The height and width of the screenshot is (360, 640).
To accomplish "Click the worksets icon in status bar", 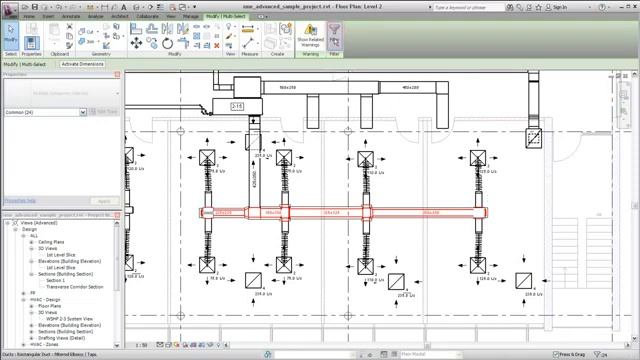I will coord(268,354).
